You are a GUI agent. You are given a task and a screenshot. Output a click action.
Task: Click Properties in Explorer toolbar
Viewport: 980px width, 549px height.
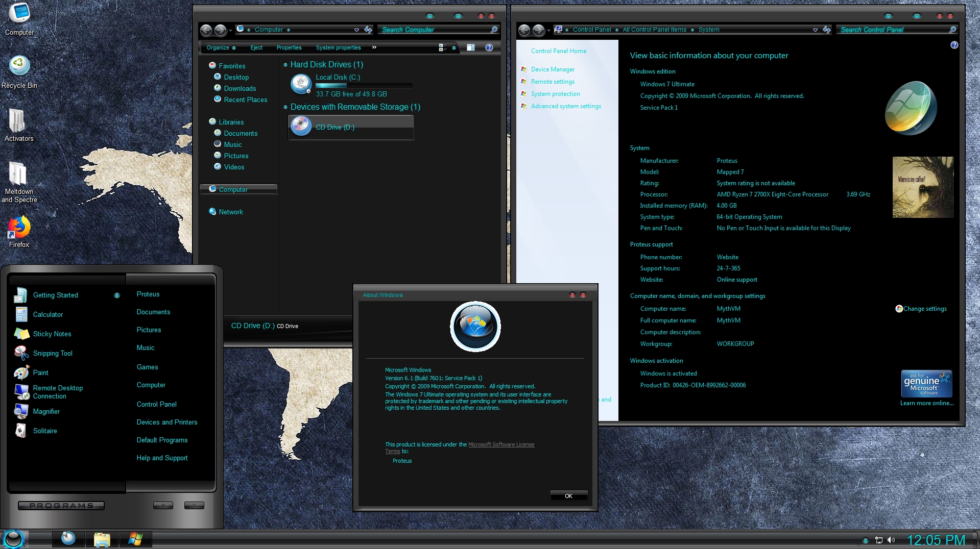[x=289, y=47]
